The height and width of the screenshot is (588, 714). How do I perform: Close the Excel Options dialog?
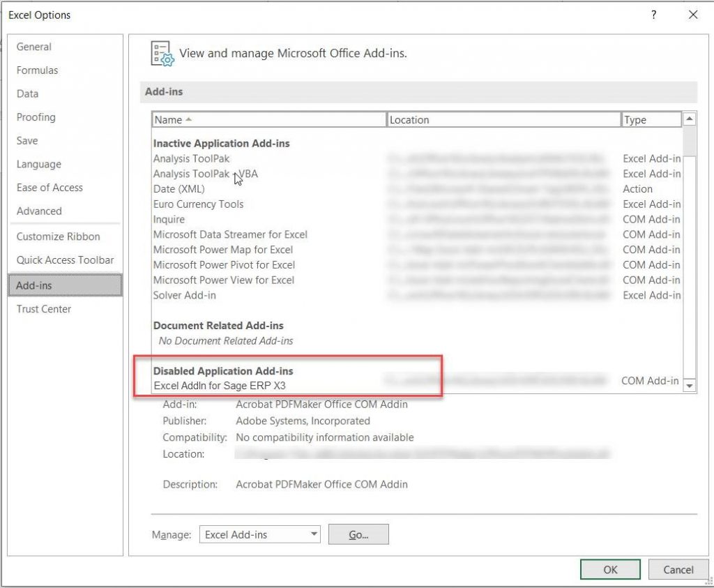point(693,15)
